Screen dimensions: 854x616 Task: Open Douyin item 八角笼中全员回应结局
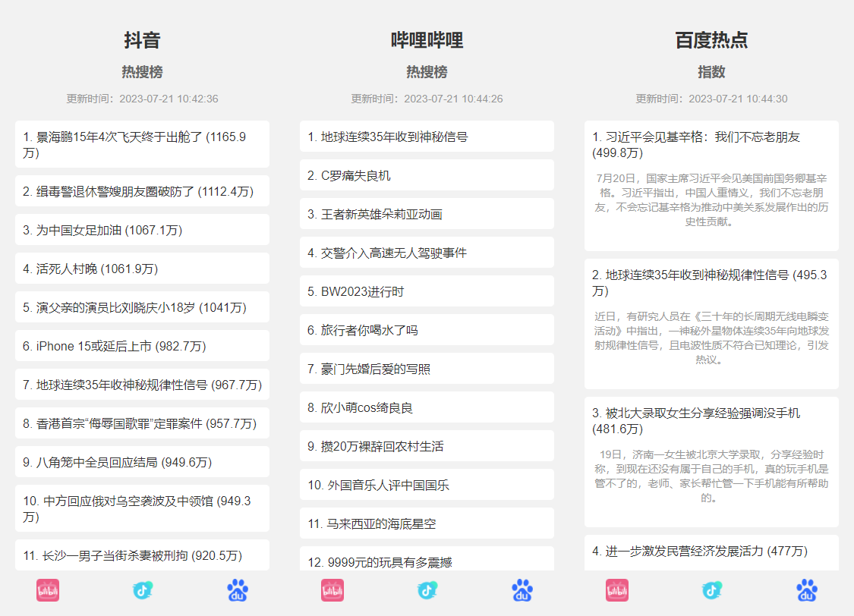[x=142, y=461]
